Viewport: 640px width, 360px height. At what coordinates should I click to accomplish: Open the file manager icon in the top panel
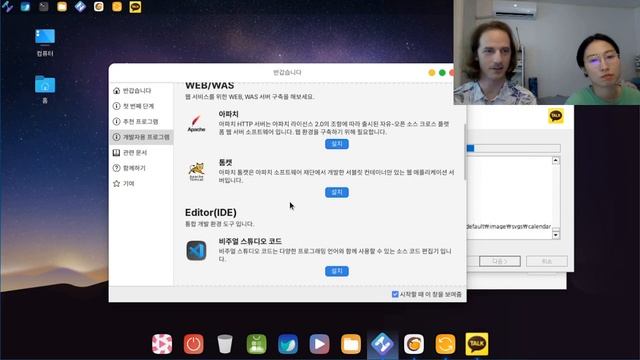(62, 7)
